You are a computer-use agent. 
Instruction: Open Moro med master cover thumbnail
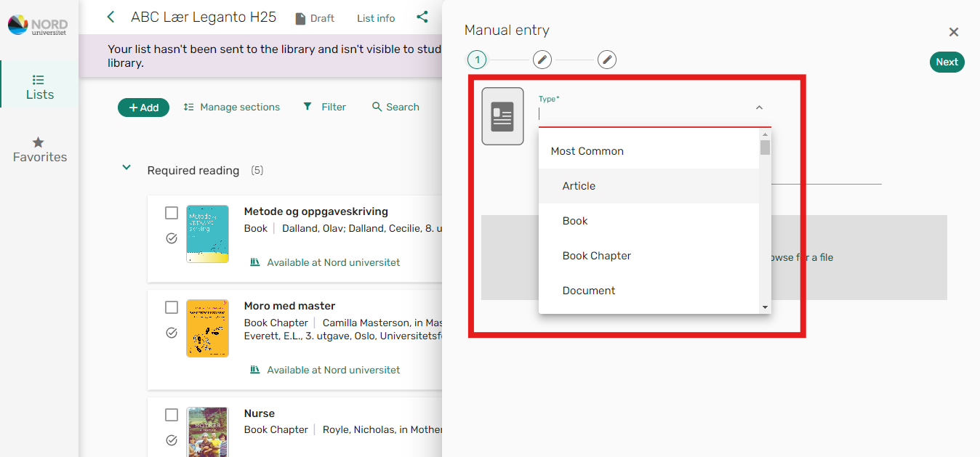(207, 328)
